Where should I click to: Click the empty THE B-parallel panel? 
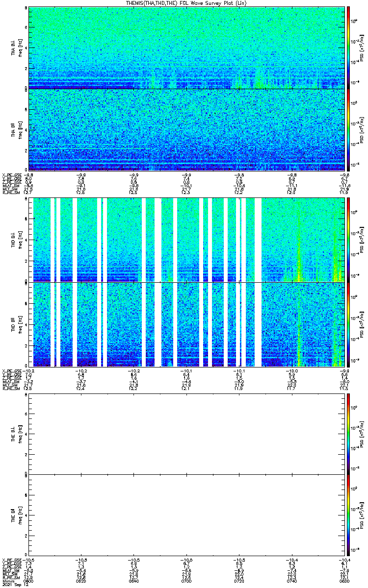pyautogui.click(x=187, y=515)
